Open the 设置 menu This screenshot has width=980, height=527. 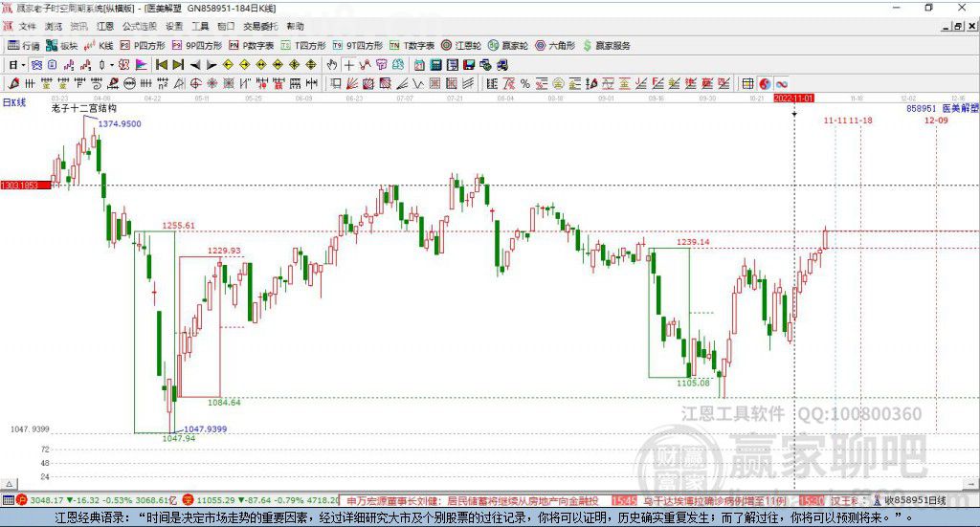click(174, 26)
